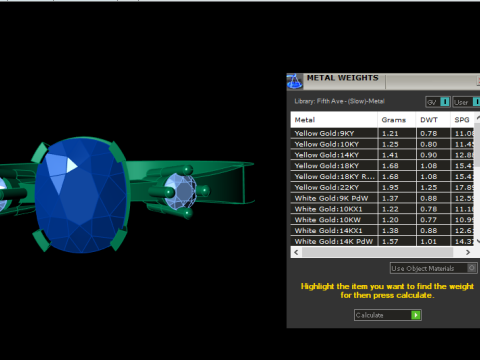Screen dimensions: 480x360
Task: Click the vertical scrollbar thumb of the metal list
Action: point(477,144)
